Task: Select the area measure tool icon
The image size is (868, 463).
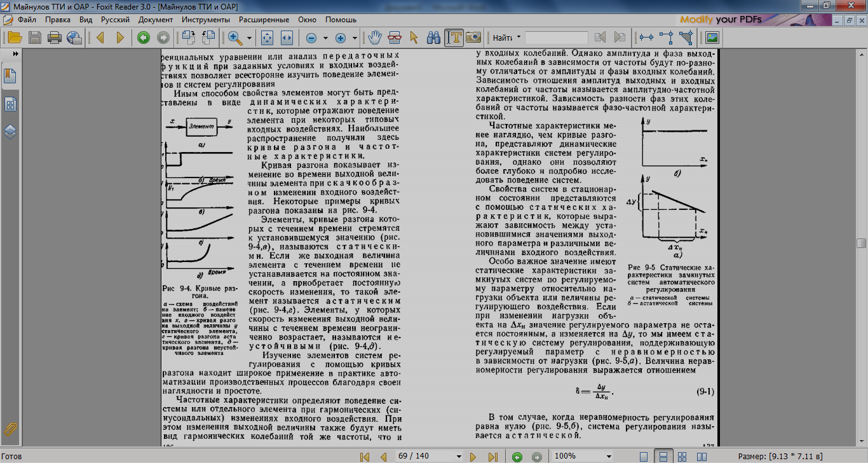Action: click(x=686, y=38)
